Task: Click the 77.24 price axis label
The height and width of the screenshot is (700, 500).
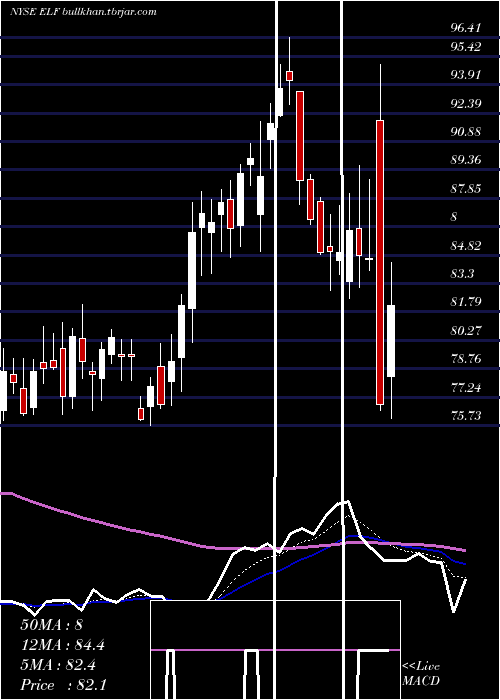Action: (x=466, y=387)
